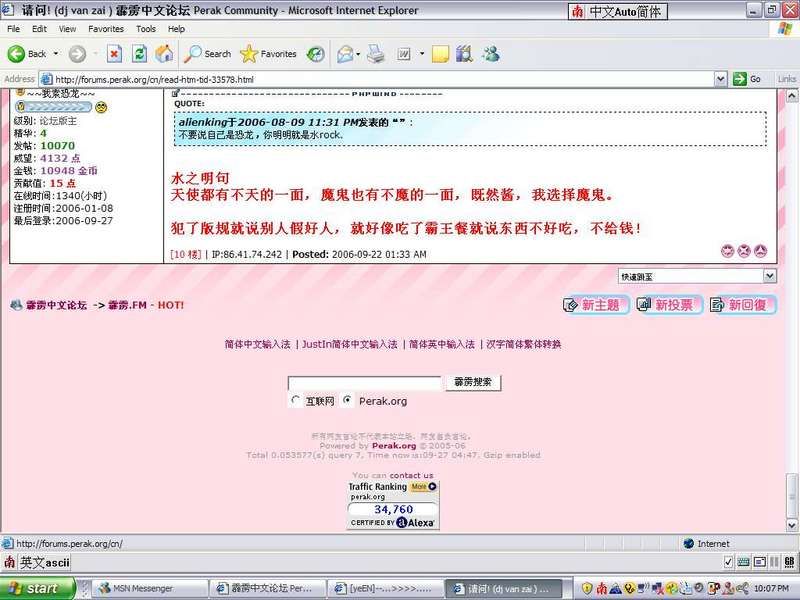Open the Favorites menu
Screen dimensions: 800x600
pos(105,29)
